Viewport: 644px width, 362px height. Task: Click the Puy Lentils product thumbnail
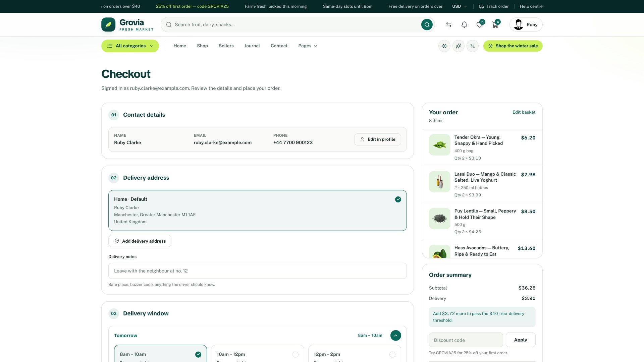[x=440, y=219]
